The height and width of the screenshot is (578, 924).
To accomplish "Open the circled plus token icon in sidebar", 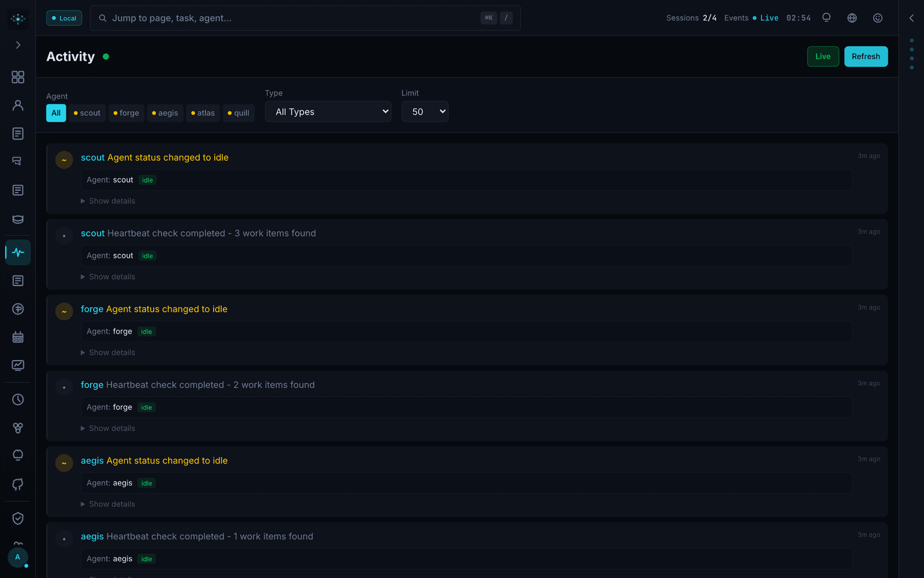I will pos(18,309).
